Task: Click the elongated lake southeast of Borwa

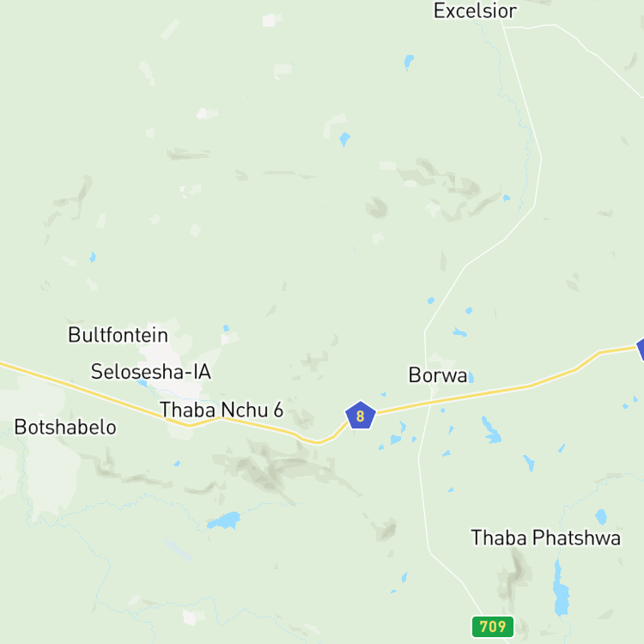Action: 491,430
